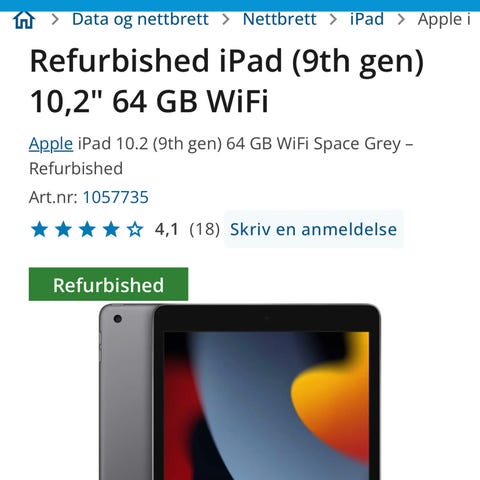This screenshot has width=480, height=480.
Task: Click the third rating star
Action: click(x=87, y=229)
